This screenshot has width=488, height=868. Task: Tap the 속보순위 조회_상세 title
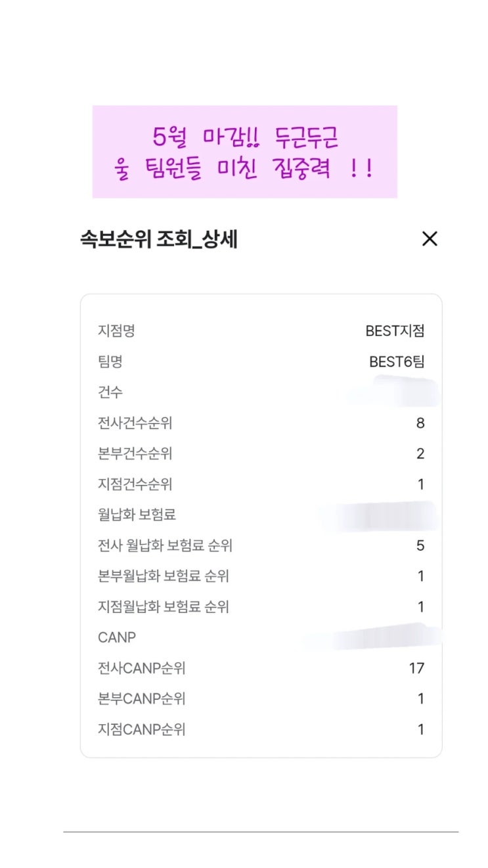tap(158, 240)
